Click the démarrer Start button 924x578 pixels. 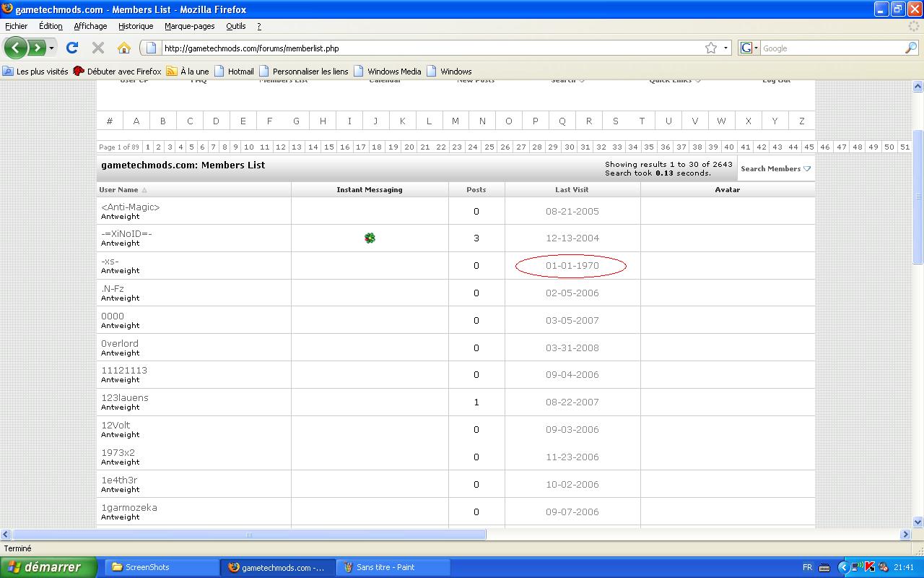click(48, 567)
